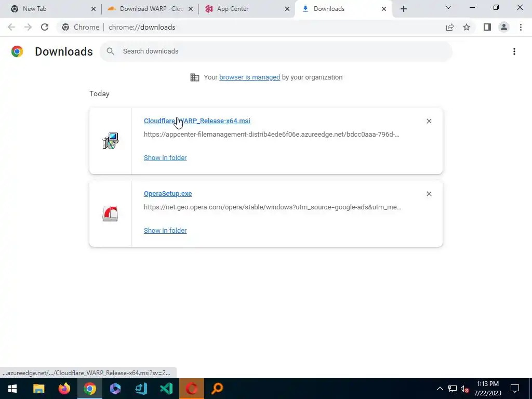Click the Cloudflare MSI installer file icon

click(x=110, y=141)
